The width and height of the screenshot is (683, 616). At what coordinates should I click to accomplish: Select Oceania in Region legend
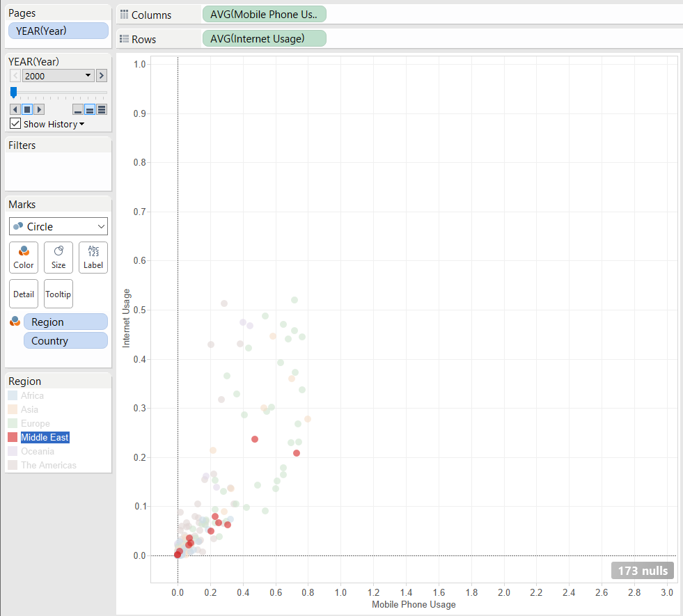38,451
